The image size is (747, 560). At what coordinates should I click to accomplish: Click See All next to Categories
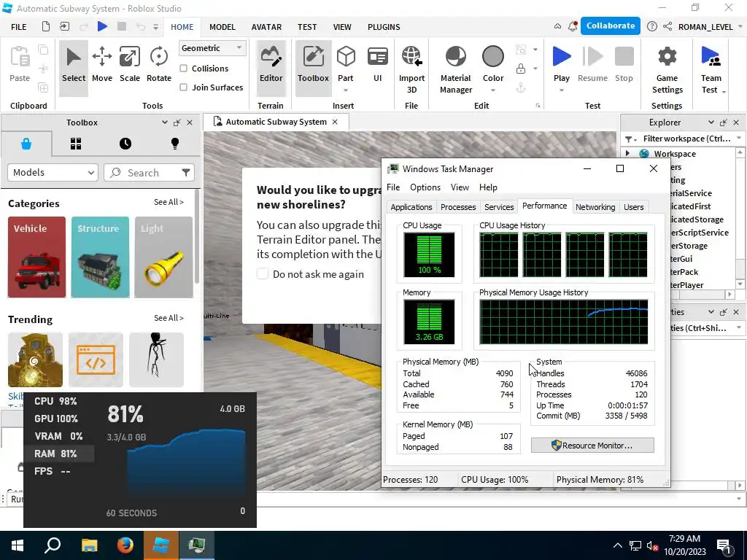coord(169,202)
